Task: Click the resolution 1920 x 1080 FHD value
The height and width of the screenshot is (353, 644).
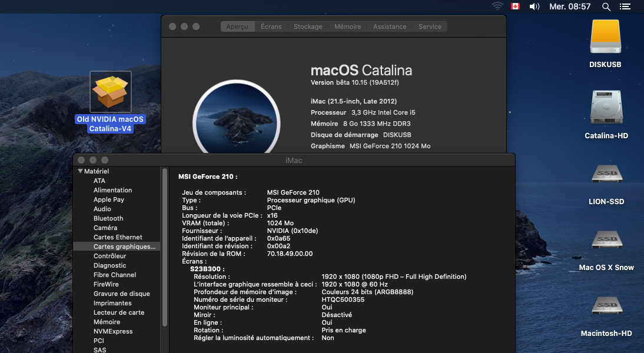Action: [394, 277]
